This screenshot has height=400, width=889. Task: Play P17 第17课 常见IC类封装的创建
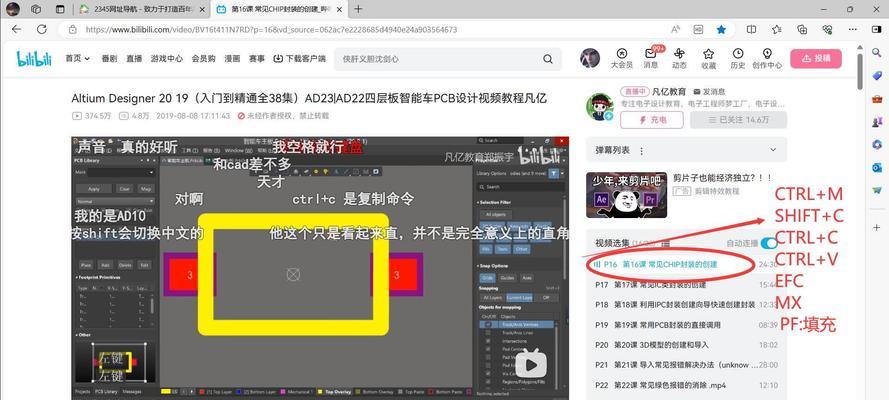click(686, 284)
